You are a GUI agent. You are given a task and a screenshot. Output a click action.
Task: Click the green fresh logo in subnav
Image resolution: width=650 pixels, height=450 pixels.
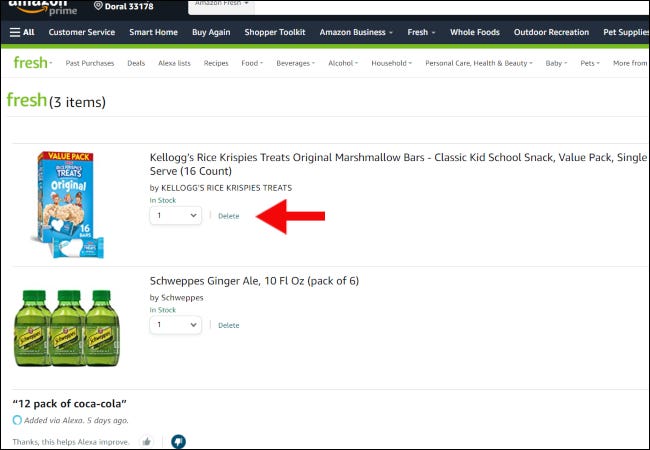pyautogui.click(x=32, y=63)
